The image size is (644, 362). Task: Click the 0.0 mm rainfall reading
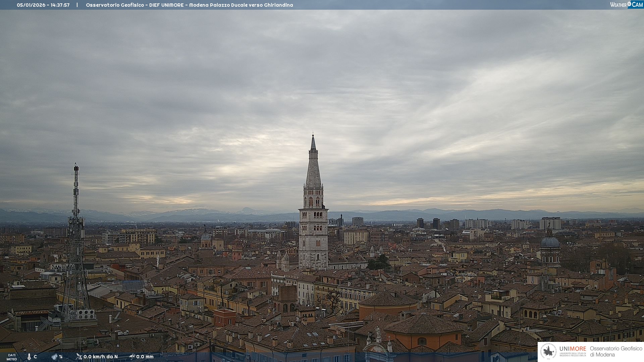coord(145,357)
